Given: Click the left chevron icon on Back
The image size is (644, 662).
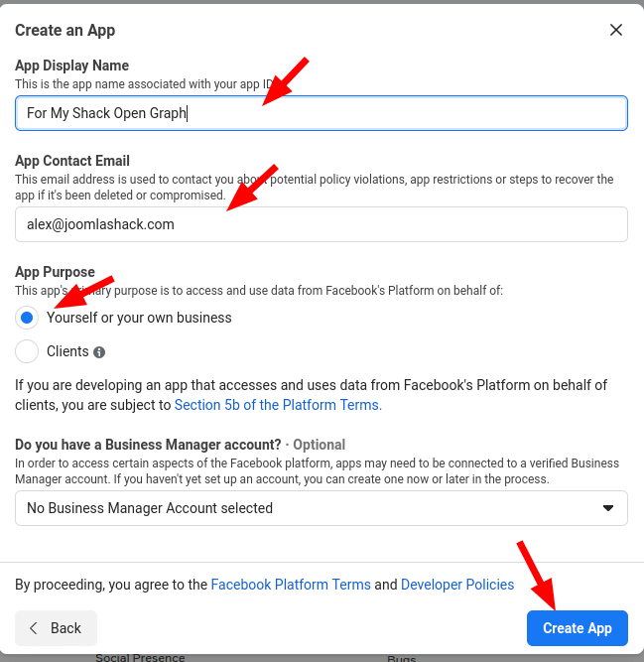Looking at the screenshot, I should [x=34, y=628].
